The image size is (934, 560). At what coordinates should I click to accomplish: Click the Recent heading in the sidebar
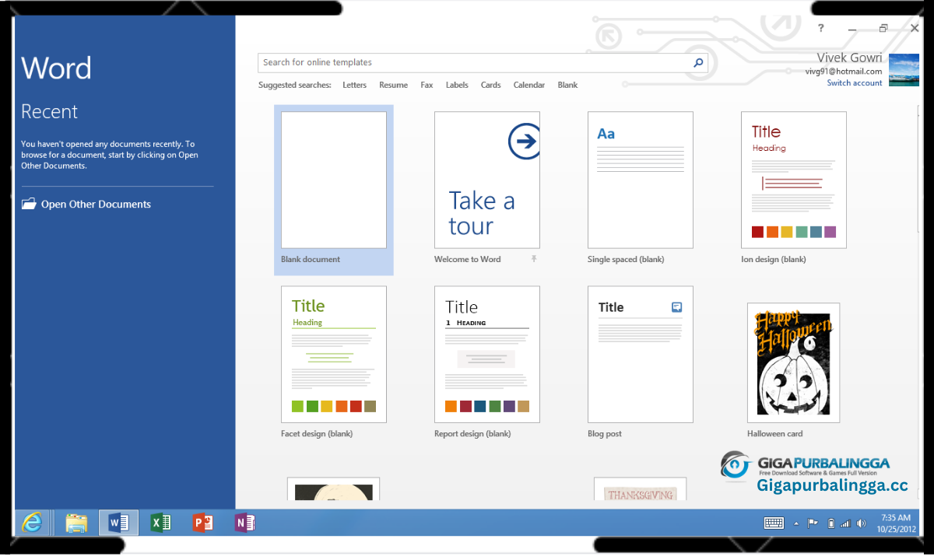49,111
